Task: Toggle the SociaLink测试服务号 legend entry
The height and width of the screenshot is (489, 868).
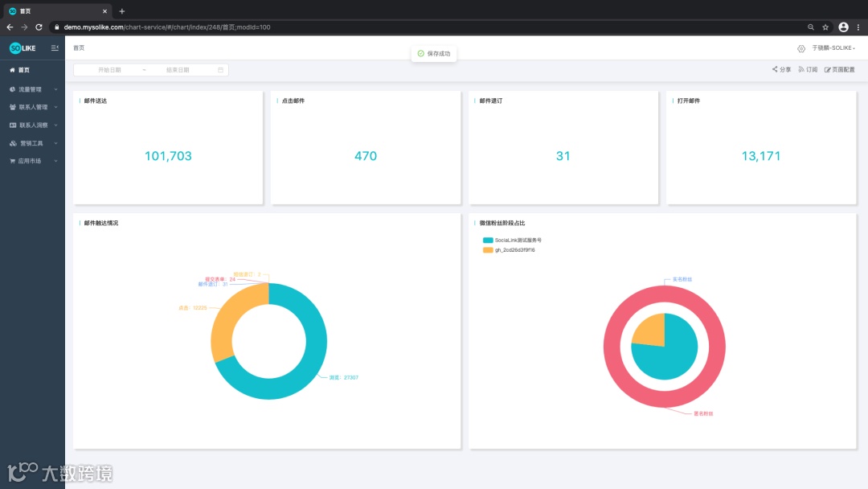Action: click(x=512, y=240)
